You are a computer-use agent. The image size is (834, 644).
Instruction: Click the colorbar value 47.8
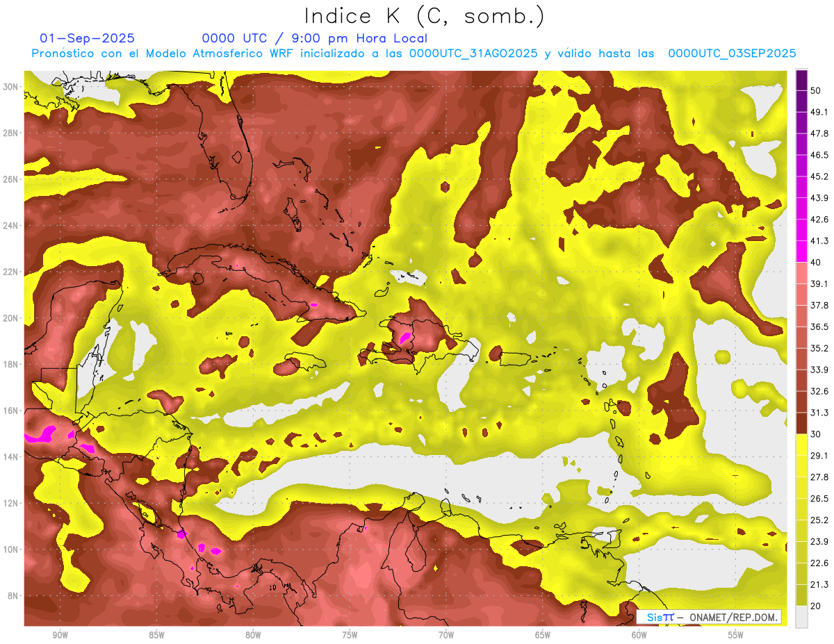tap(819, 133)
